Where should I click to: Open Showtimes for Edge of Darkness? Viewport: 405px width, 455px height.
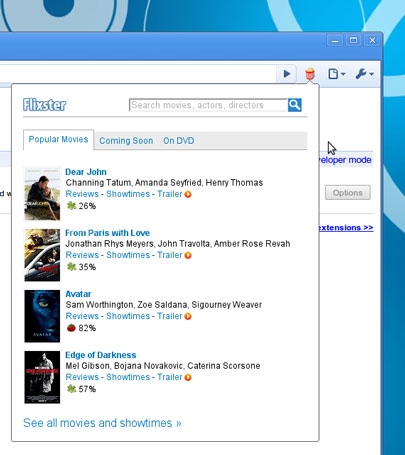click(x=128, y=377)
